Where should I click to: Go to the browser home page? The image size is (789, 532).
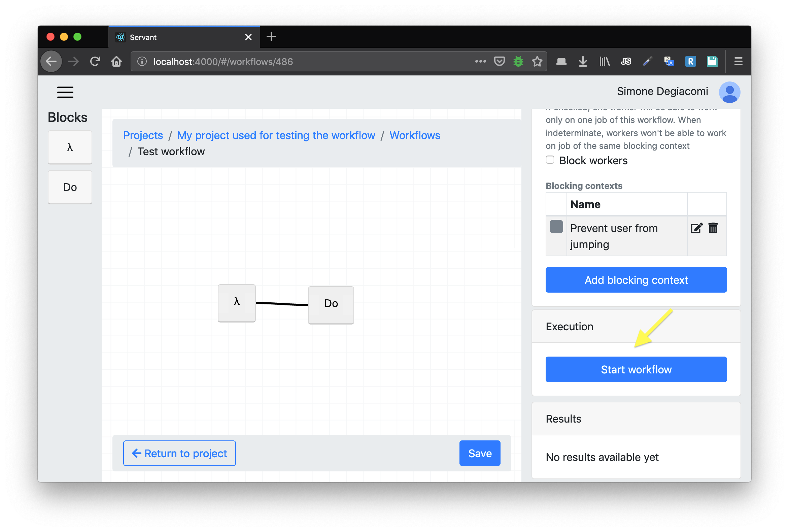(116, 61)
